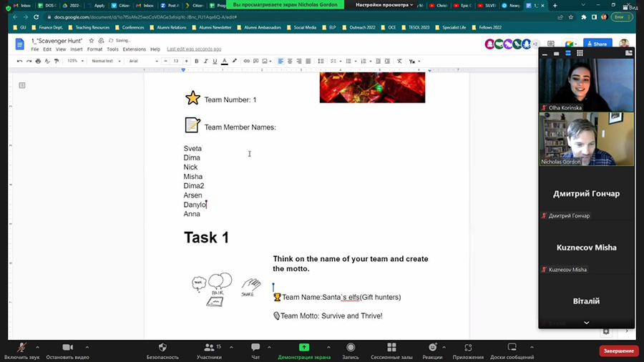Screen dimensions: 644x362
Task: Open the Zoom 'Чат' chat
Action: click(x=255, y=351)
